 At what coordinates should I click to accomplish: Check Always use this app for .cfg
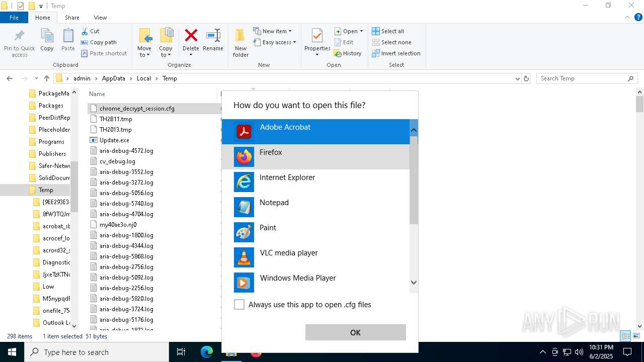239,305
